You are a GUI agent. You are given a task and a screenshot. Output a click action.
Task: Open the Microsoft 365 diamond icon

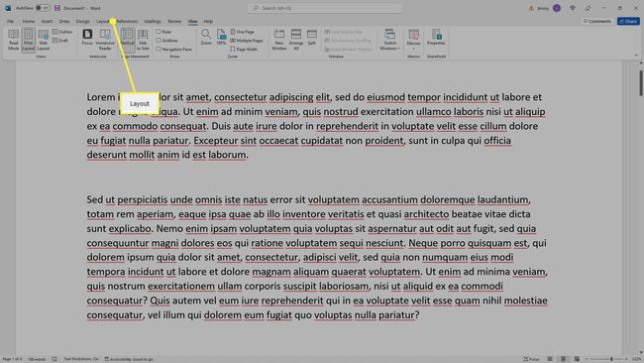point(572,8)
